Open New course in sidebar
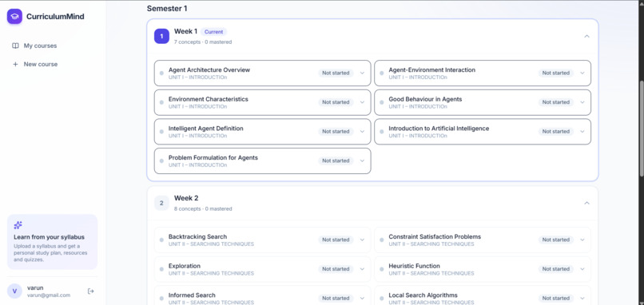Screen dimensions: 644x305 pos(52,64)
